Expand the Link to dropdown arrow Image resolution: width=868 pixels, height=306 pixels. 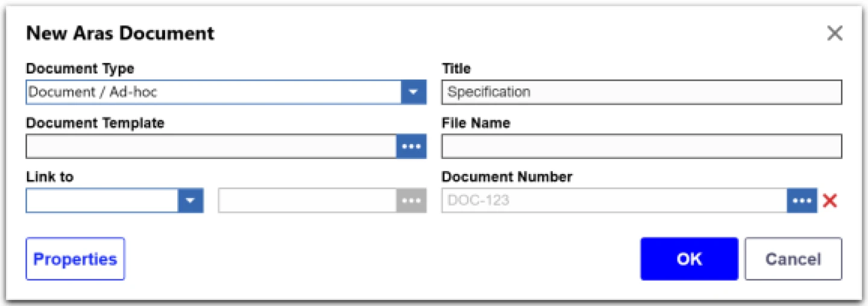pos(190,201)
